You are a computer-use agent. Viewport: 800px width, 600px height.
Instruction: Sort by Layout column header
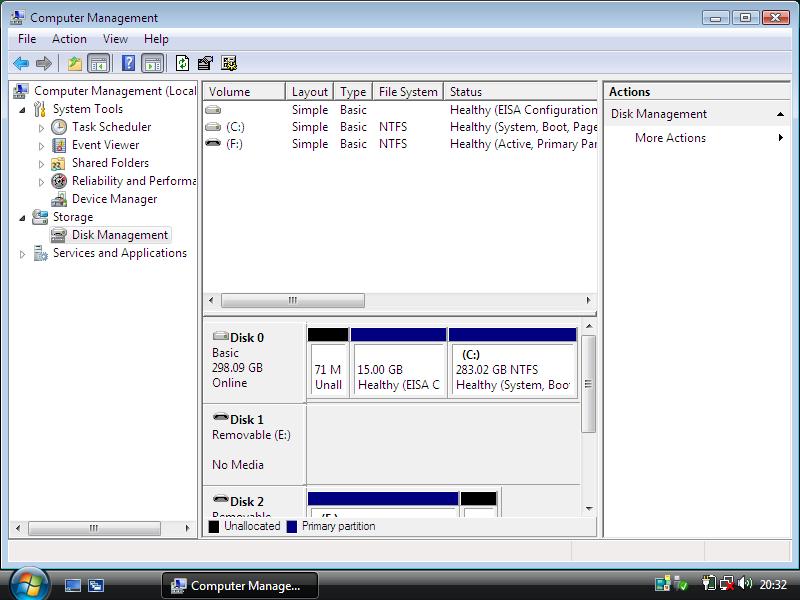[x=310, y=92]
